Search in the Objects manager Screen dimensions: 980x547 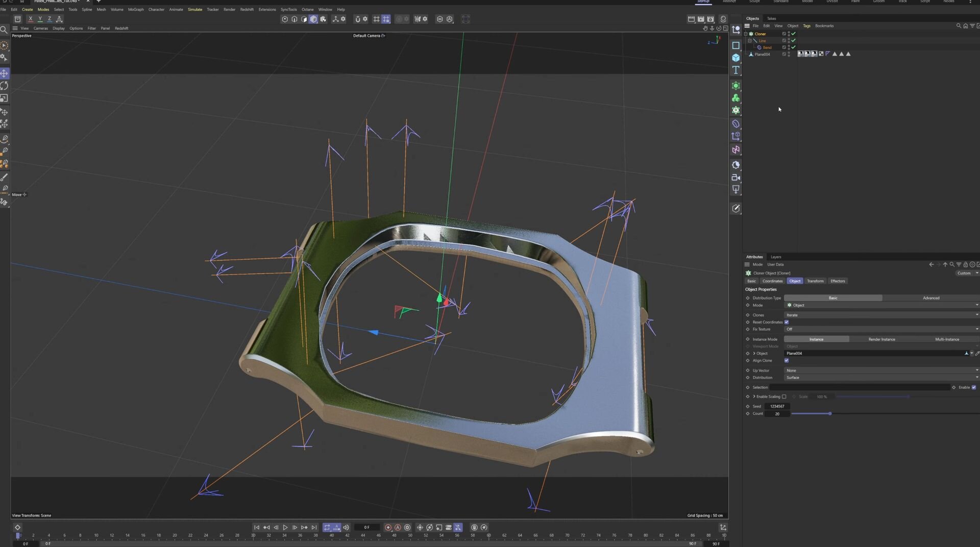[x=959, y=26]
